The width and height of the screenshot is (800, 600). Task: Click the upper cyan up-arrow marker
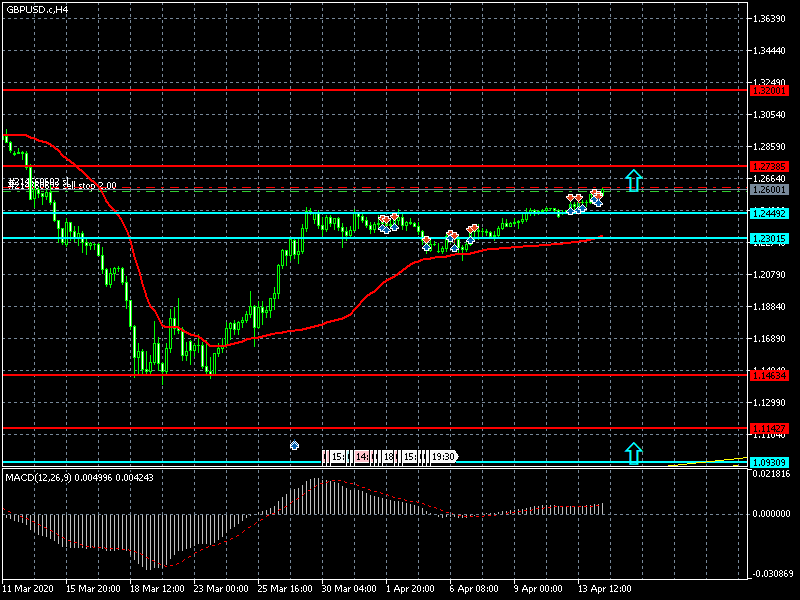tap(633, 180)
